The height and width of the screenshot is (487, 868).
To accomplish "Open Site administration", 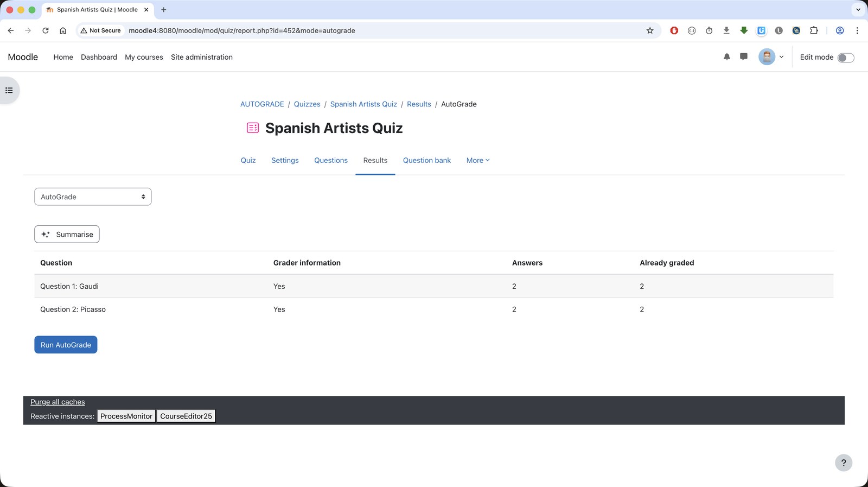I will click(x=202, y=57).
